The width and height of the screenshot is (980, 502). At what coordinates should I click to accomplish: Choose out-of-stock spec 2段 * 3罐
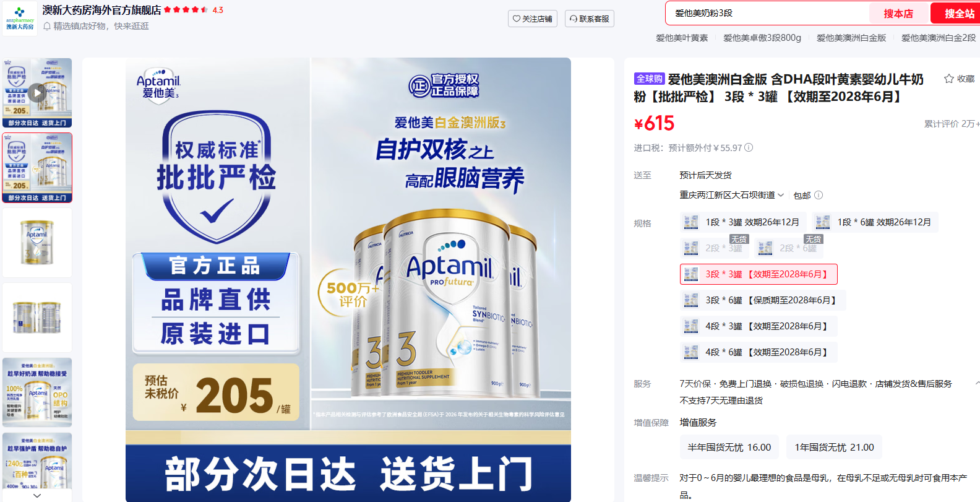click(714, 248)
